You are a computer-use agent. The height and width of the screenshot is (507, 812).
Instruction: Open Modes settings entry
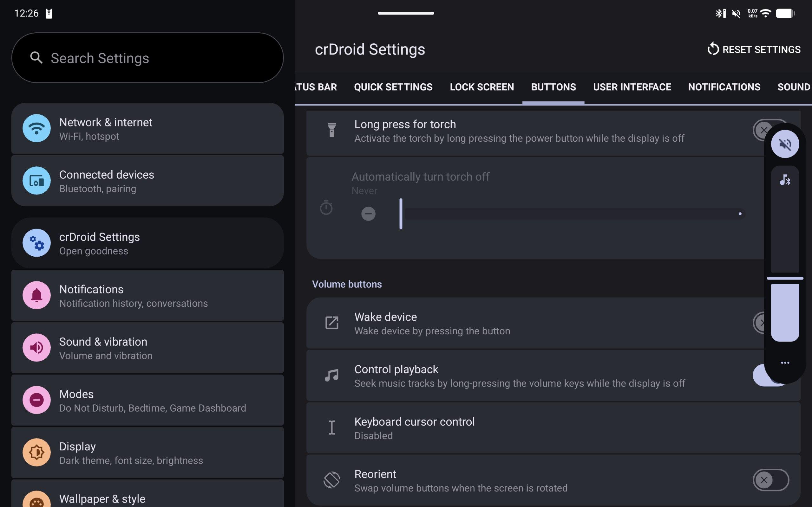pos(147,400)
